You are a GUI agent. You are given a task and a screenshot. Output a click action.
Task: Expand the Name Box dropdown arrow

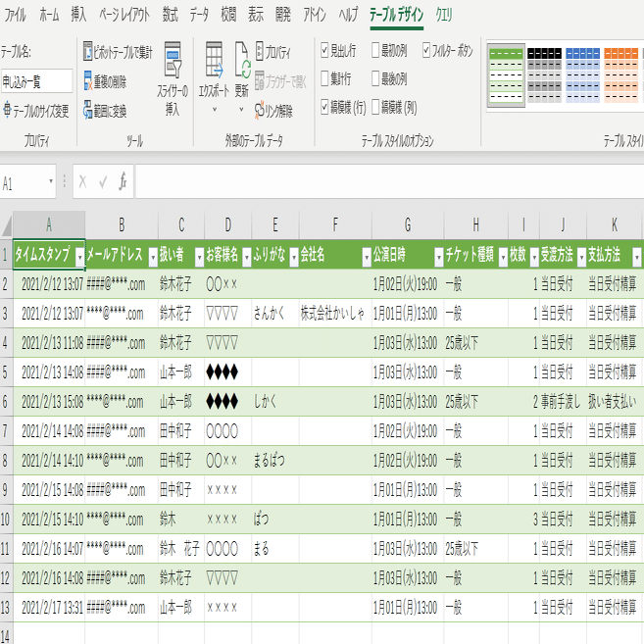51,181
